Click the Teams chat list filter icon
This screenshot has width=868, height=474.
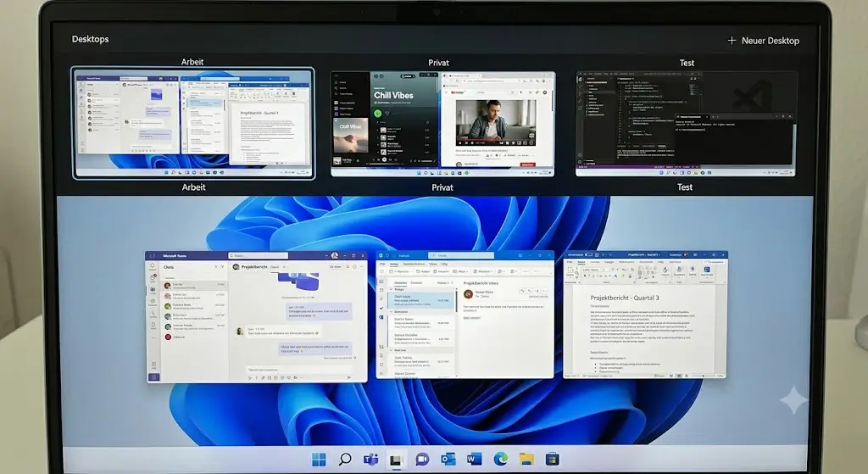pyautogui.click(x=223, y=266)
